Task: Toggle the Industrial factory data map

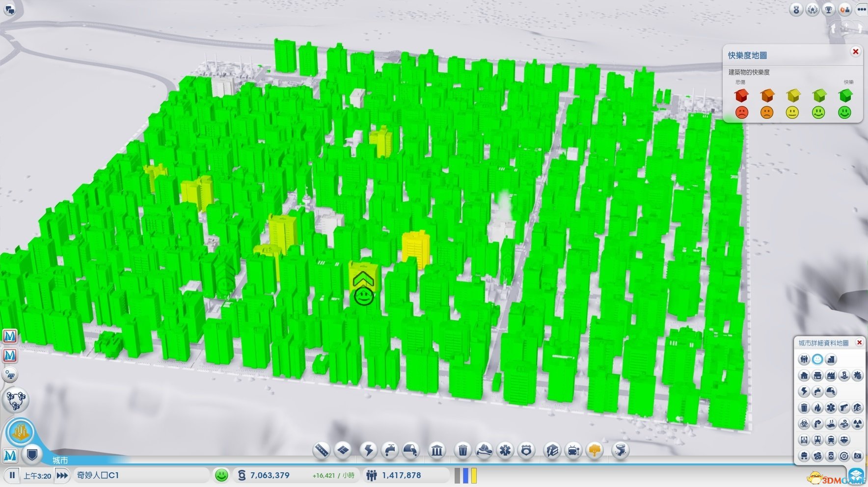Action: pos(831,376)
